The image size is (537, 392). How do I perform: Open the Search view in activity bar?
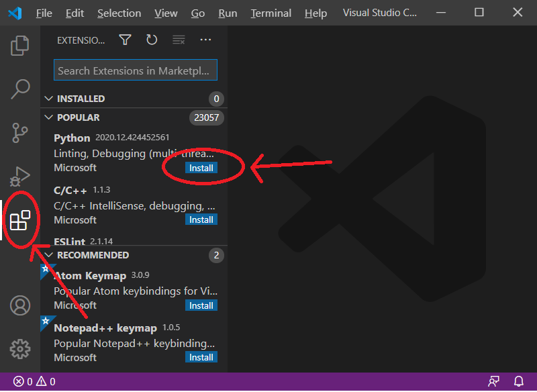[20, 89]
